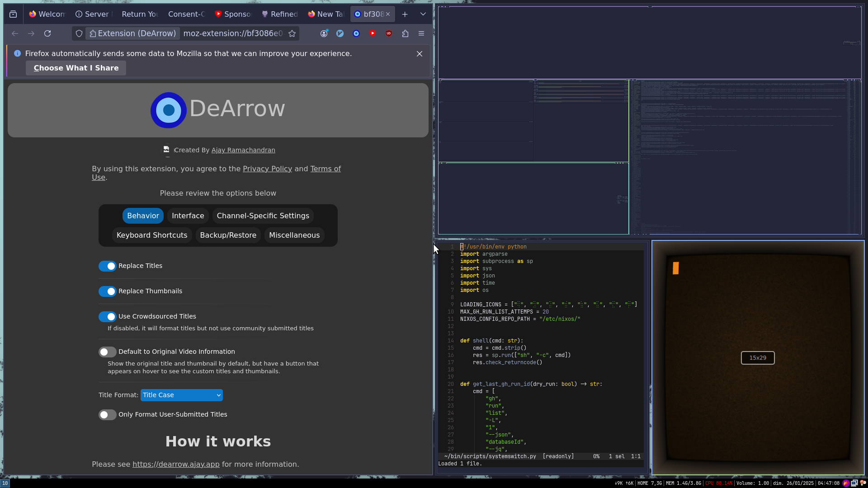This screenshot has height=488, width=868.
Task: Click the HOME 7,3G disk status entry
Action: point(650,483)
